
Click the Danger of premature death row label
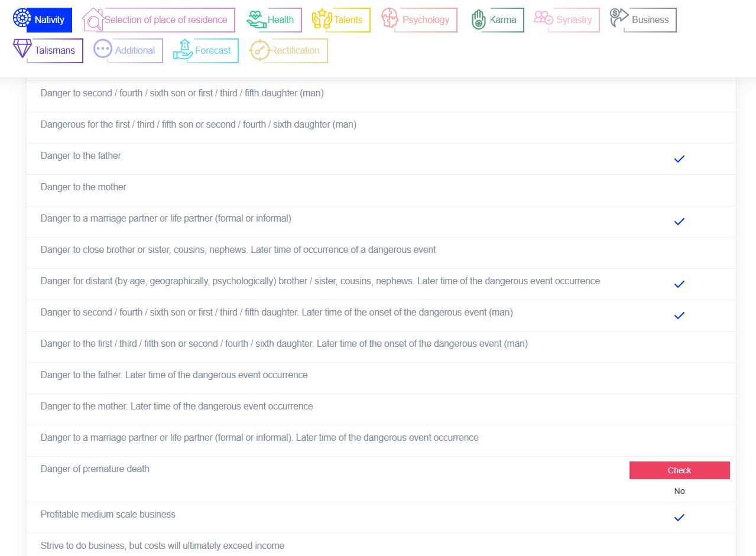(x=95, y=469)
